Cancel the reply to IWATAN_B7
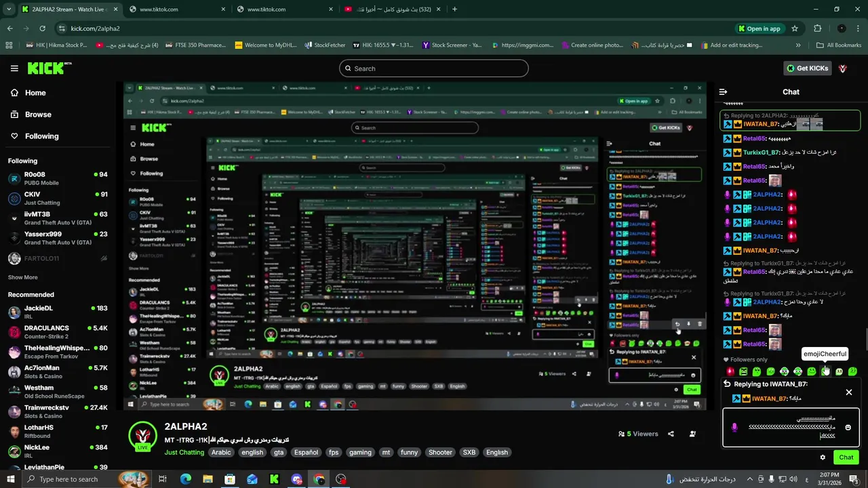Viewport: 868px width, 488px height. pos(848,392)
